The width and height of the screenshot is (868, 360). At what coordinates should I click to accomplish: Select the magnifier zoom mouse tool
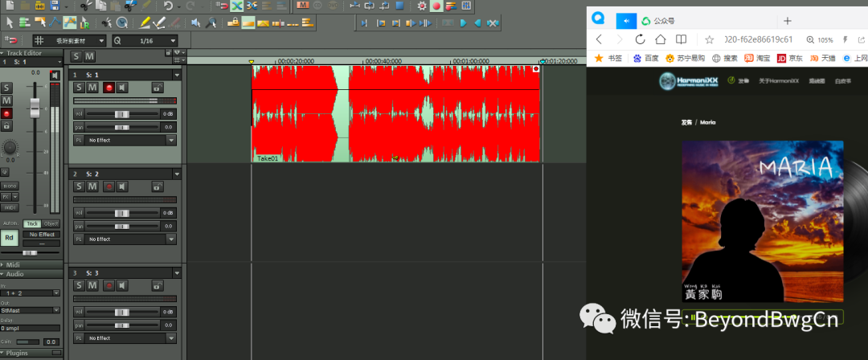[x=211, y=22]
